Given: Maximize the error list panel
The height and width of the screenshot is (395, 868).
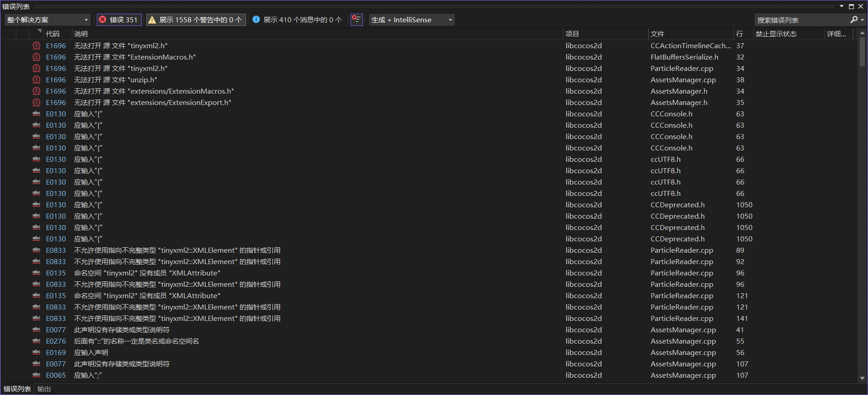Looking at the screenshot, I should tap(851, 6).
